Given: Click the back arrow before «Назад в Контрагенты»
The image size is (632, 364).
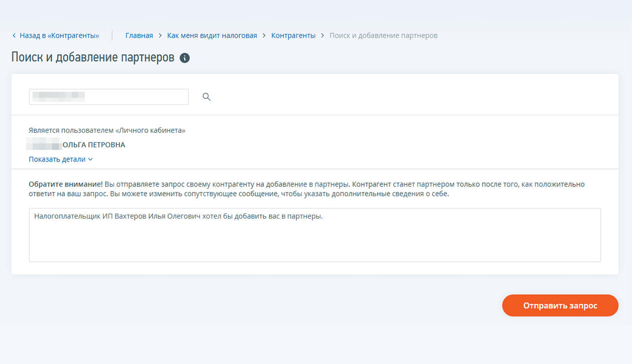Looking at the screenshot, I should (14, 36).
